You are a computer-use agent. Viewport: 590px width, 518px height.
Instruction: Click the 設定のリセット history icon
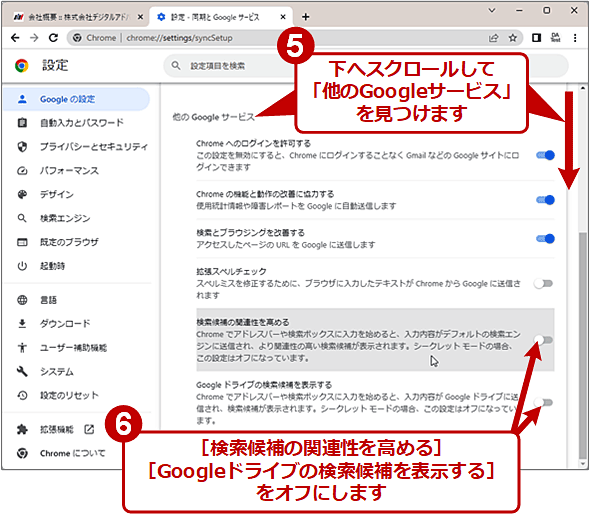point(22,395)
